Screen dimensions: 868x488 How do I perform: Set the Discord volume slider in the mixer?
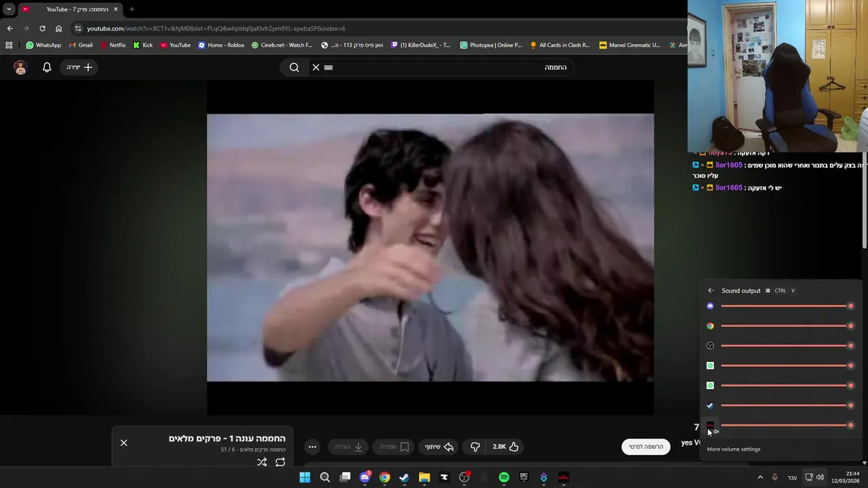(x=786, y=306)
